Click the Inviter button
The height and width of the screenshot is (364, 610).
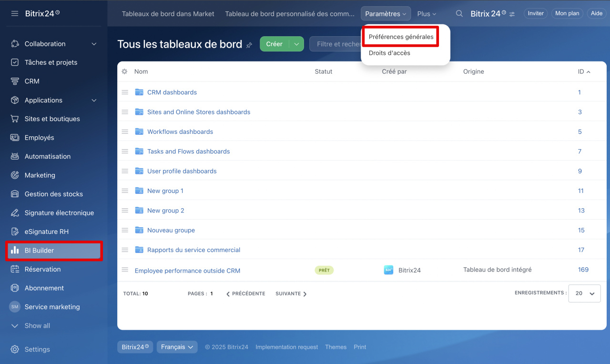(x=536, y=13)
